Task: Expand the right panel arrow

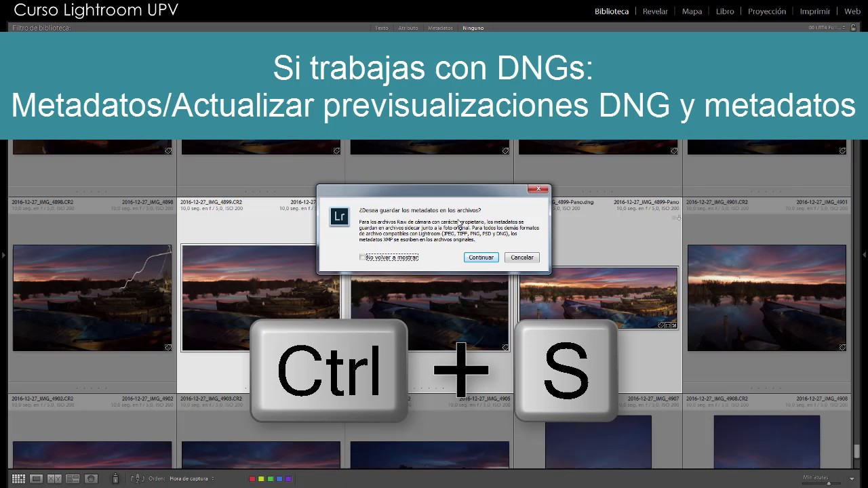Action: 864,255
